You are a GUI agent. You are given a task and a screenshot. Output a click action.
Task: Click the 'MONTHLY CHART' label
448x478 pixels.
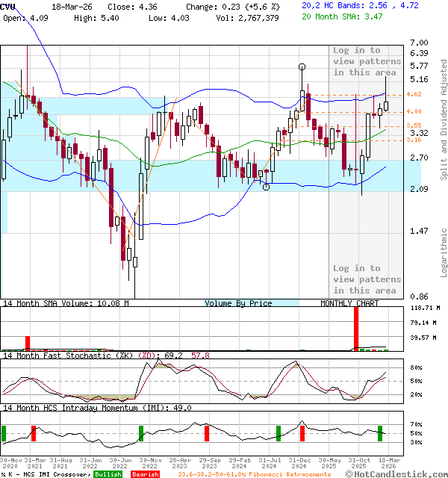(x=349, y=303)
